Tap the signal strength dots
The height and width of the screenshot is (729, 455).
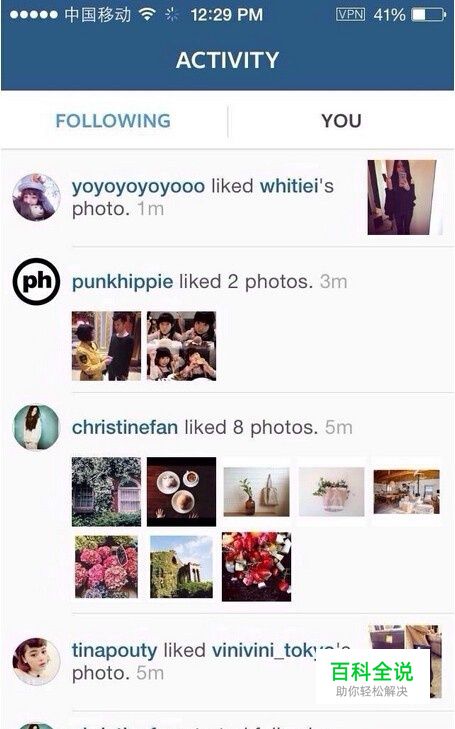click(x=33, y=15)
